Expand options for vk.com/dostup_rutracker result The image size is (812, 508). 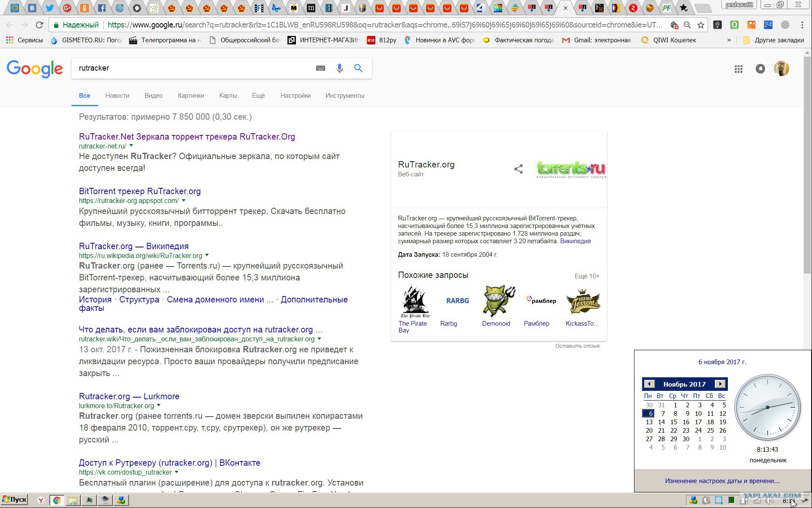coord(176,472)
